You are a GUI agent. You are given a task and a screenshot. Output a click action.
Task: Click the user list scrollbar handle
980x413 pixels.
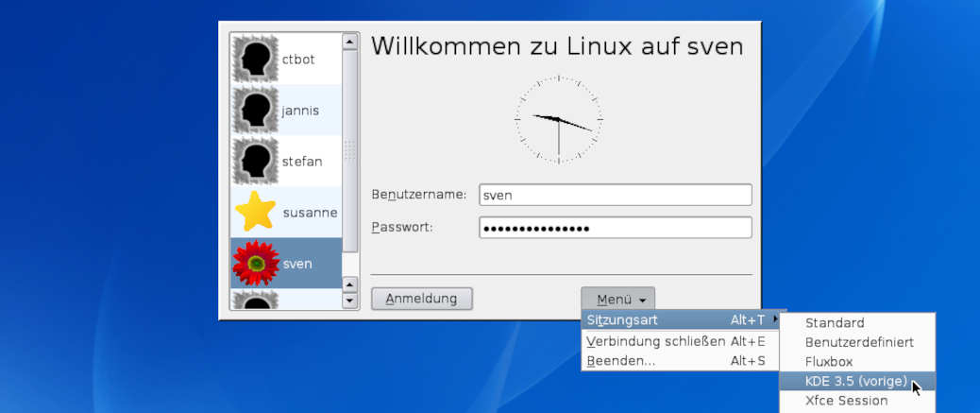coord(350,151)
